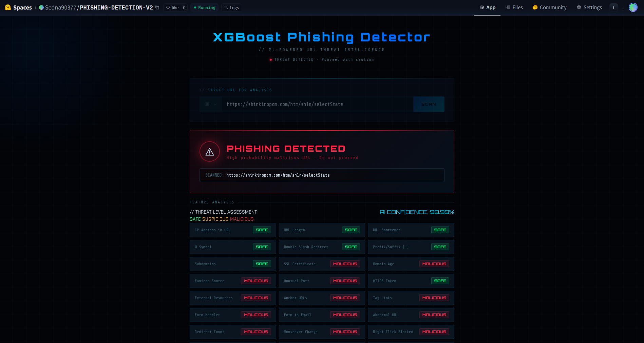644x343 pixels.
Task: Select the "URL Shortener" feature label
Action: pyautogui.click(x=386, y=230)
